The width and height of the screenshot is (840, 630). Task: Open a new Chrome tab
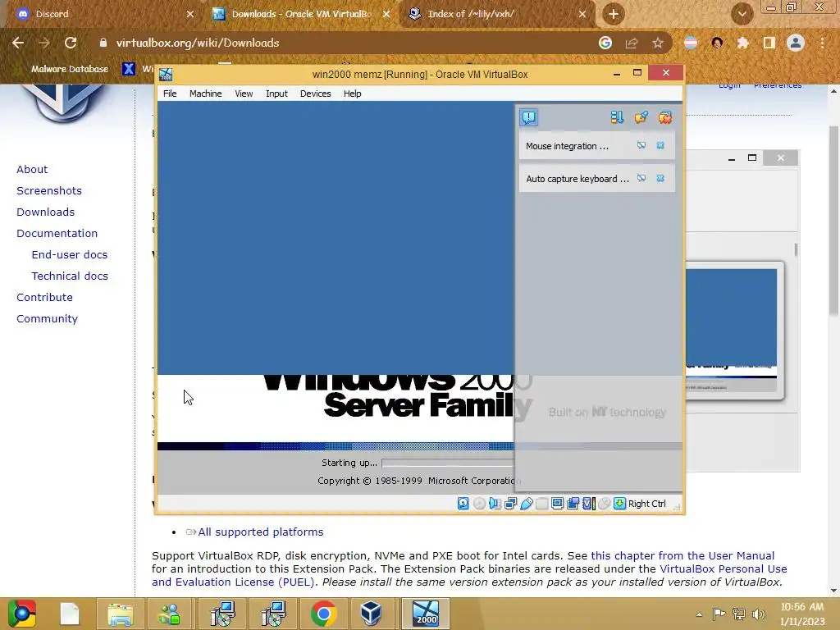point(614,14)
